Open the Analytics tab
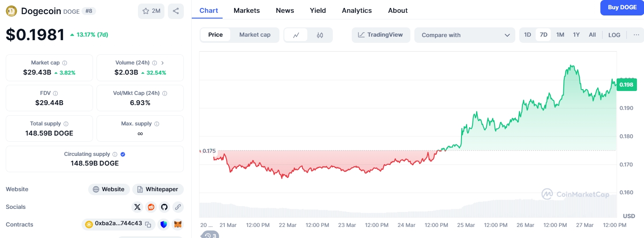 (357, 10)
